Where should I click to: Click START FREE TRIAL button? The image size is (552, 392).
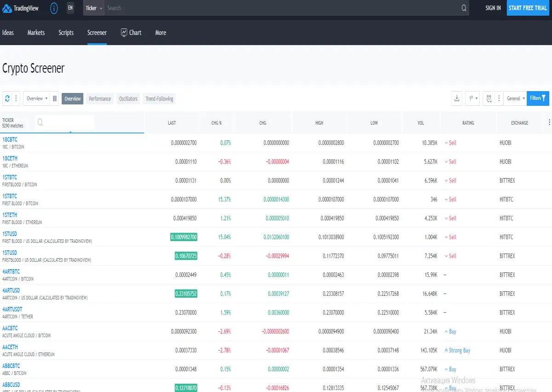pos(528,8)
